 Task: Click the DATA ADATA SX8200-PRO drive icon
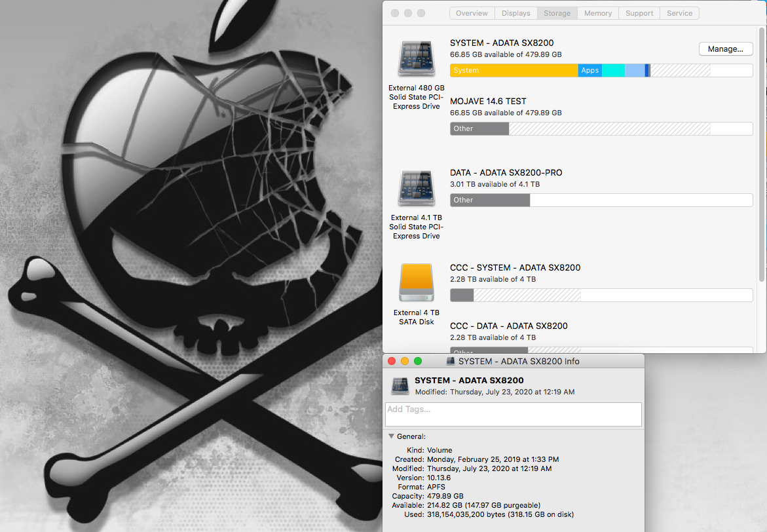[417, 189]
